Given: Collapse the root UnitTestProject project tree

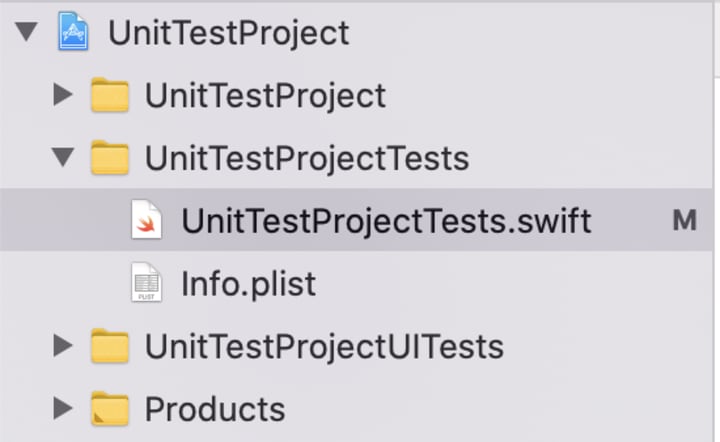Looking at the screenshot, I should click(x=27, y=32).
